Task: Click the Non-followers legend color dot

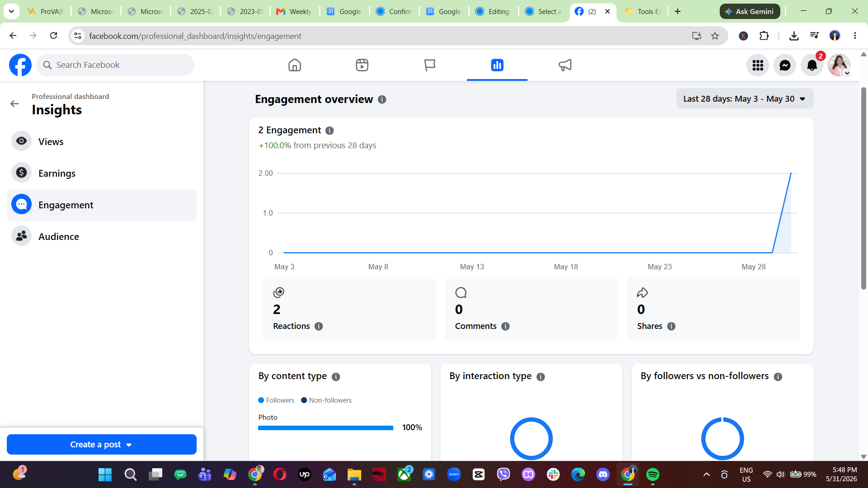Action: click(304, 400)
